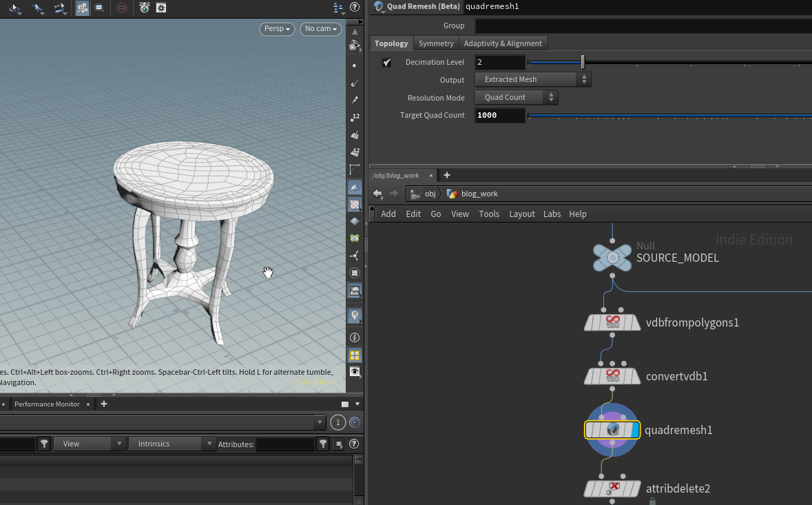Open the Labs menu in network editor

[552, 214]
